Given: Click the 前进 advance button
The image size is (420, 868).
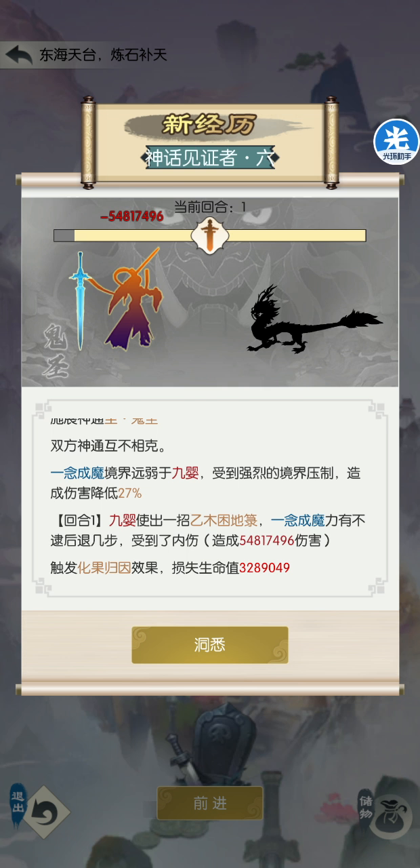Looking at the screenshot, I should point(210,804).
